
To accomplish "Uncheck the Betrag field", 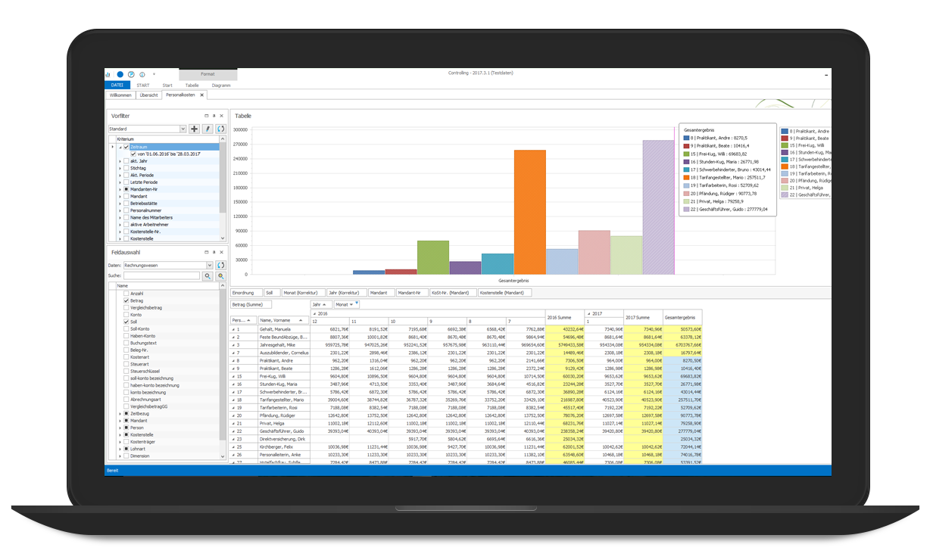I will 126,301.
